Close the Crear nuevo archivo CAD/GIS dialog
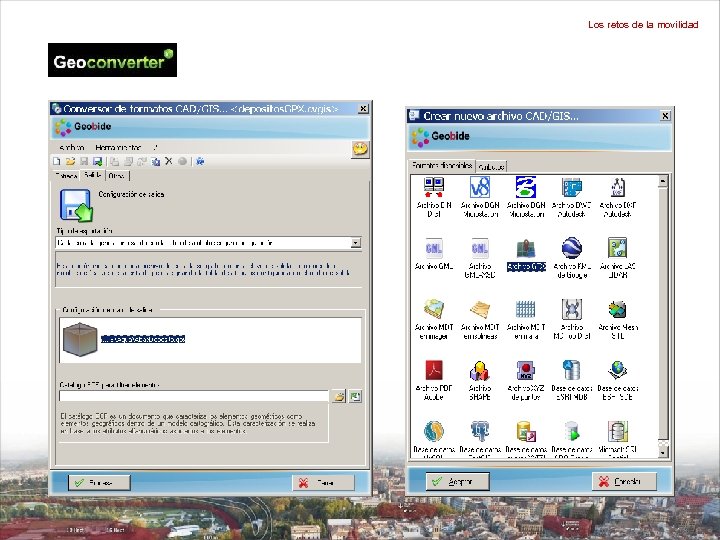Screen dimensions: 720x540 click(665, 116)
